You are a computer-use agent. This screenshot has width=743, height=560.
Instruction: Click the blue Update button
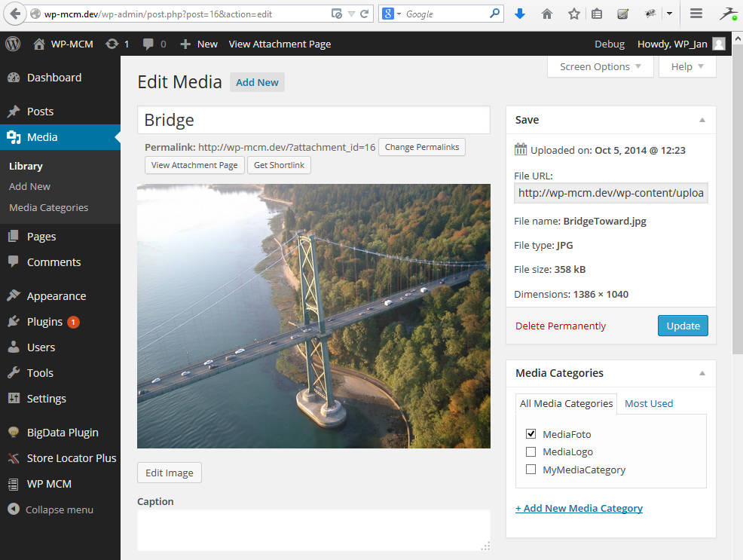click(683, 326)
